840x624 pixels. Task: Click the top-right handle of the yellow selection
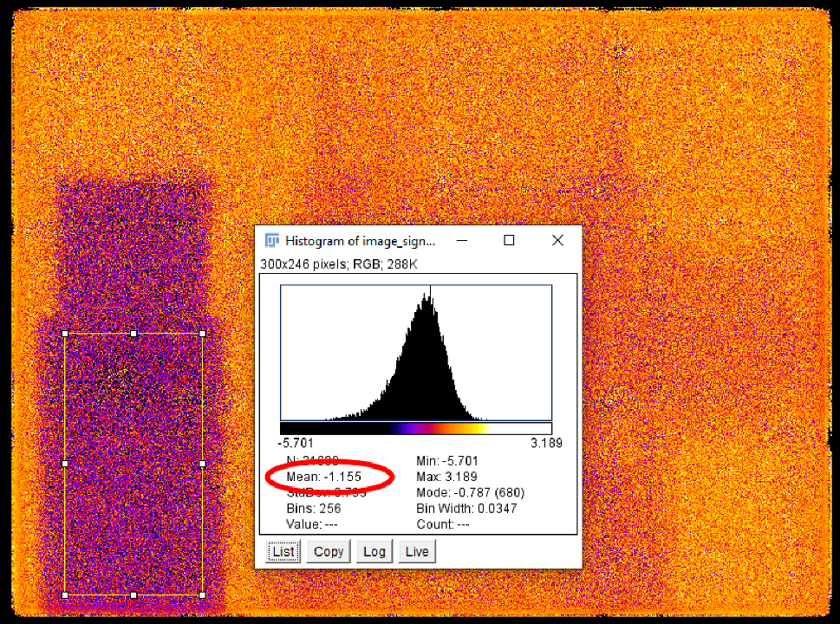pos(202,333)
